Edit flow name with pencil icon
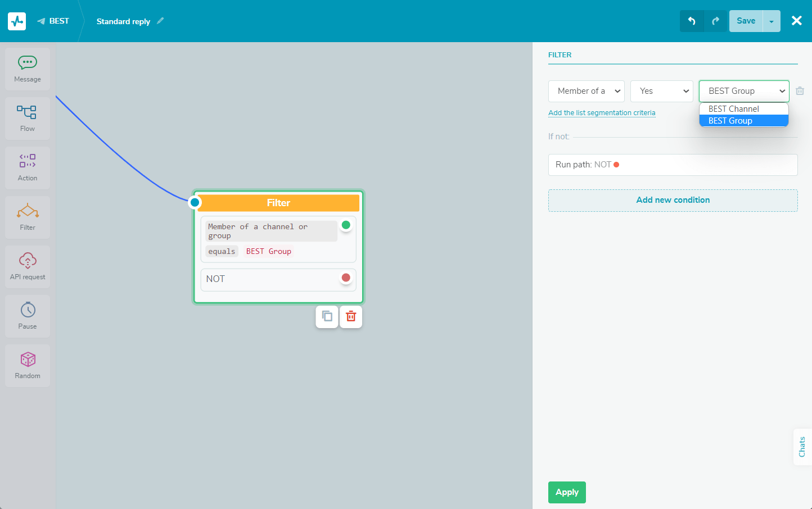 click(160, 21)
